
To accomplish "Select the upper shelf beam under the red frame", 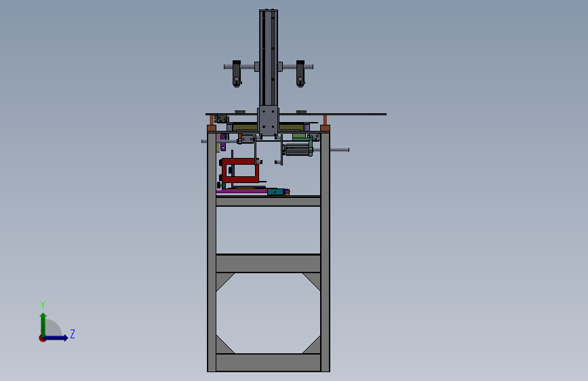I will point(269,201).
